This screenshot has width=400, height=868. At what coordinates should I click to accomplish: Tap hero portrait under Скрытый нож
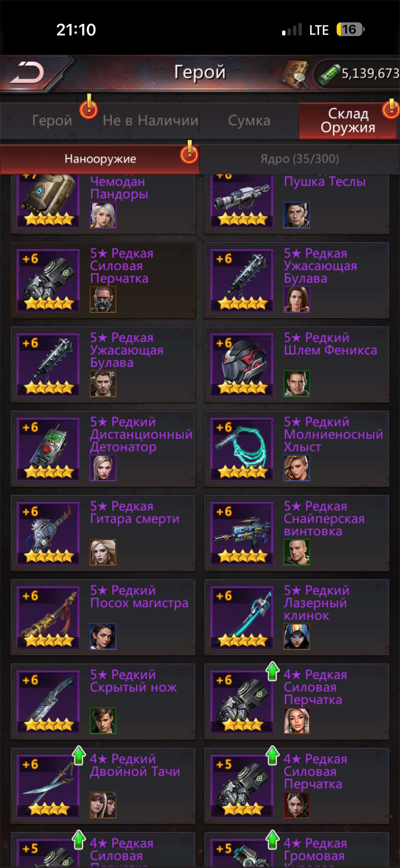coord(103,721)
